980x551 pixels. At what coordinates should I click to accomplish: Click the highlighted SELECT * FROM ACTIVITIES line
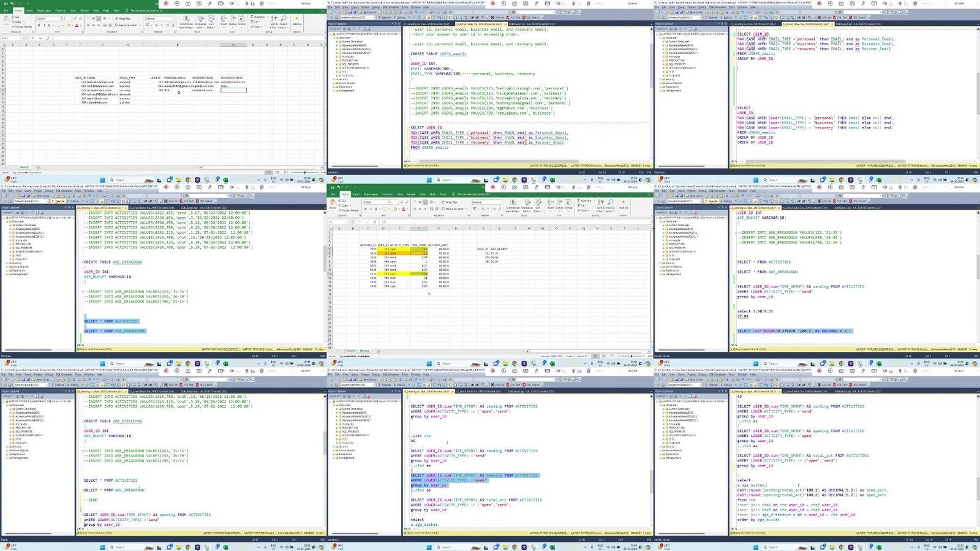point(111,321)
